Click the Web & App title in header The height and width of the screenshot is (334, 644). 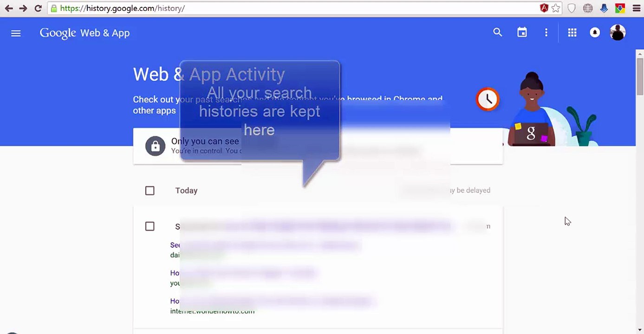(x=105, y=33)
